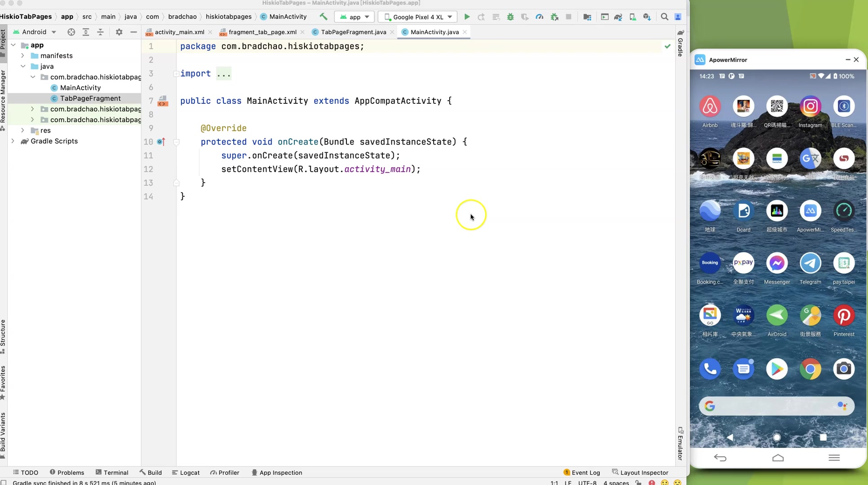Open project panel settings gear
This screenshot has width=868, height=485.
pos(119,32)
